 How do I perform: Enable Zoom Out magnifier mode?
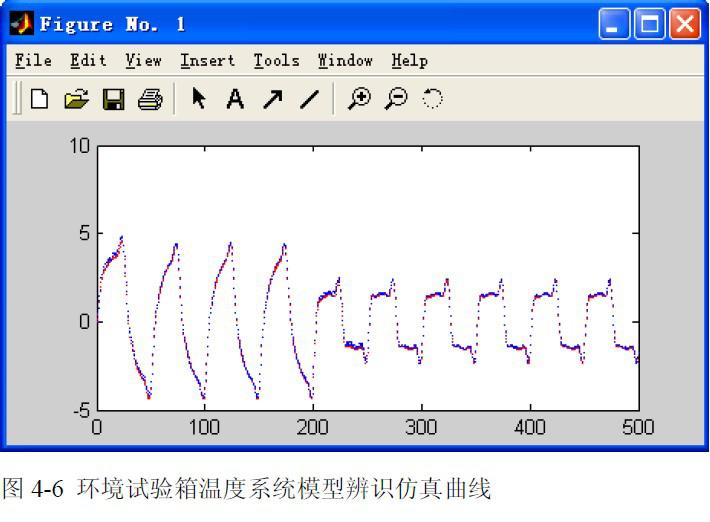(x=396, y=99)
